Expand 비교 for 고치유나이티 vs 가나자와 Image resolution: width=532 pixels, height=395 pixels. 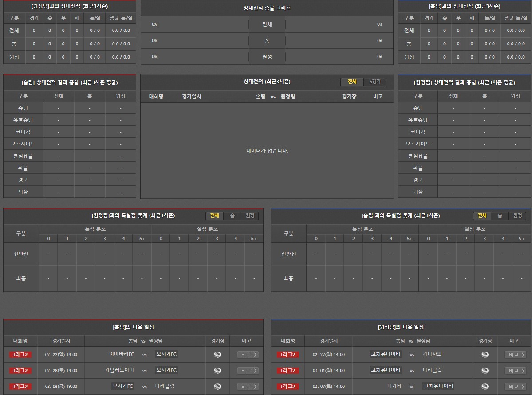(x=516, y=355)
